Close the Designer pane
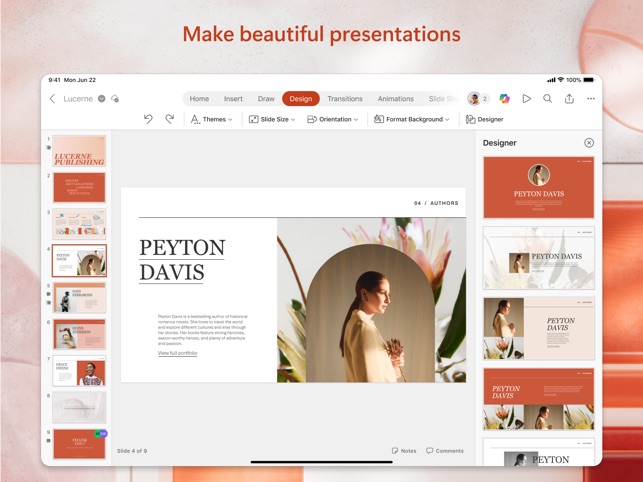The height and width of the screenshot is (482, 643). (589, 143)
